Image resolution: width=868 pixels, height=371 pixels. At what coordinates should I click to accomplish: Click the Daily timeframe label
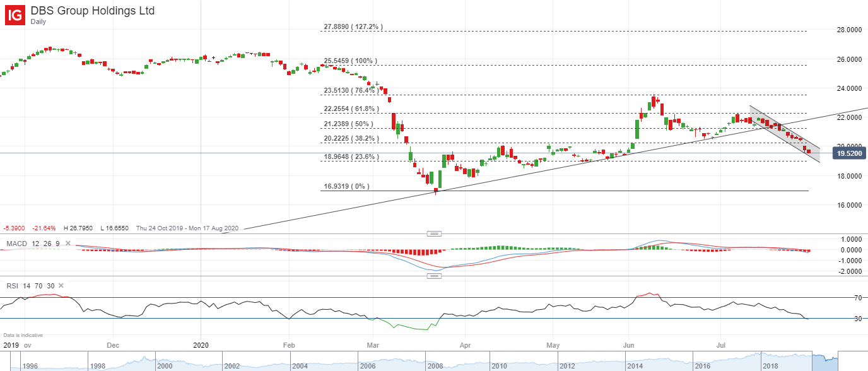(39, 21)
